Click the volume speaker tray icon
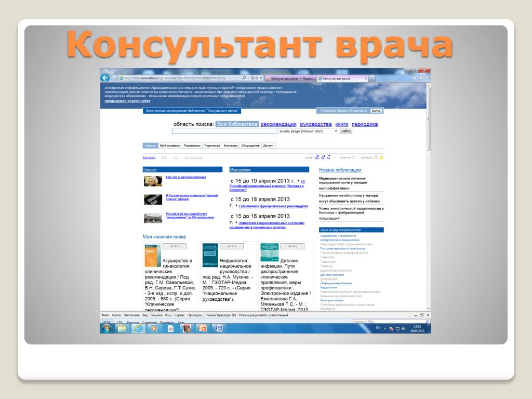 [x=403, y=329]
